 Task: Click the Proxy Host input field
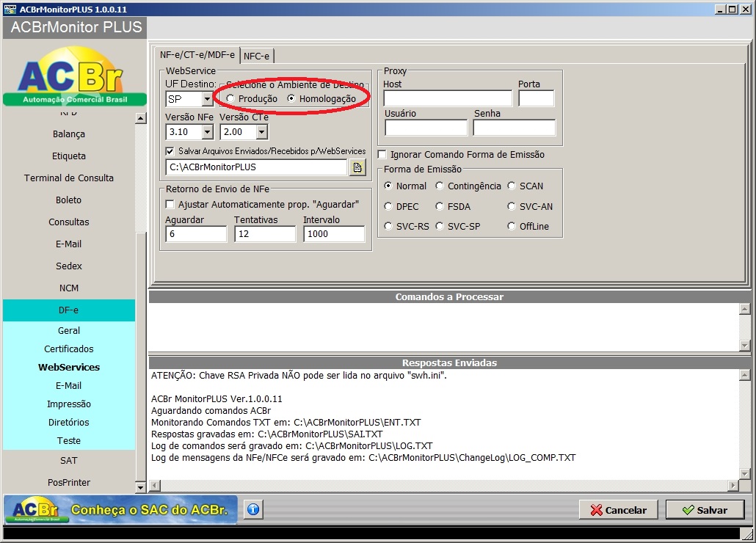pos(448,98)
